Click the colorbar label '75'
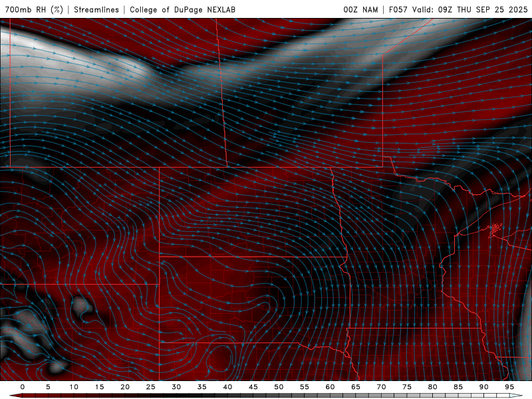This screenshot has width=532, height=399. pyautogui.click(x=407, y=387)
